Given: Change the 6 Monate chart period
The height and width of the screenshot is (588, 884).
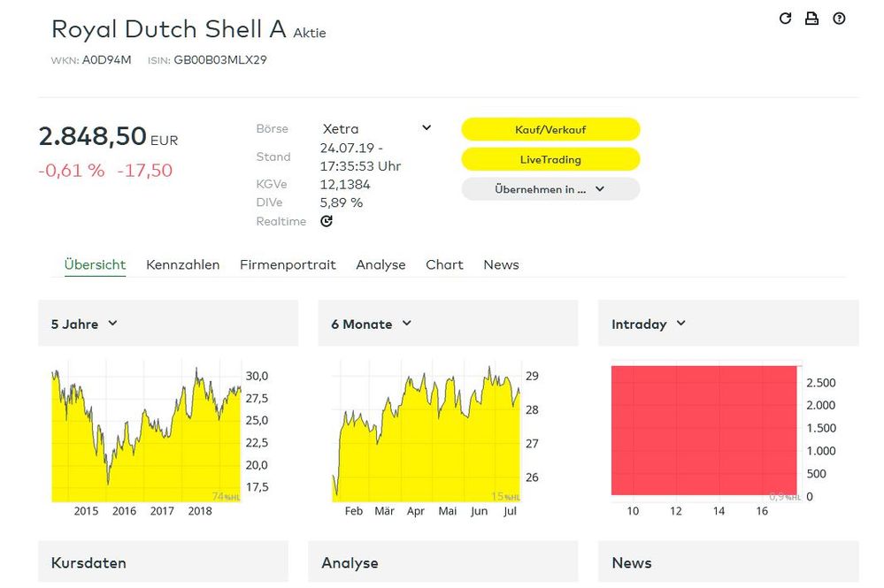Looking at the screenshot, I should (371, 324).
